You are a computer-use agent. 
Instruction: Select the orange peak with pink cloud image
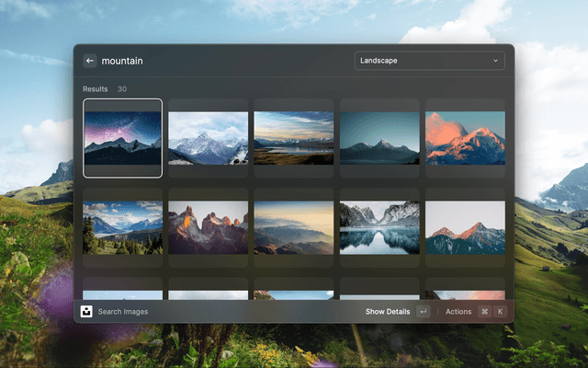tap(465, 138)
